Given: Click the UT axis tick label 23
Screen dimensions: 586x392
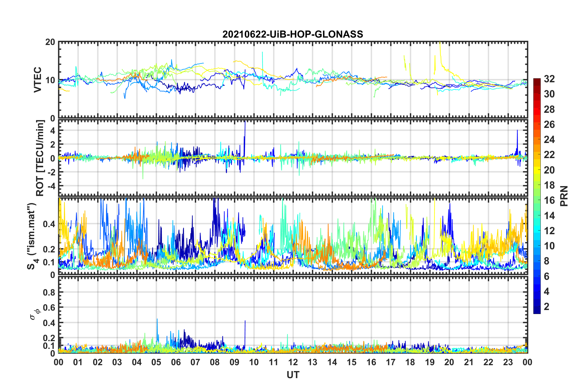Looking at the screenshot, I should point(508,362).
